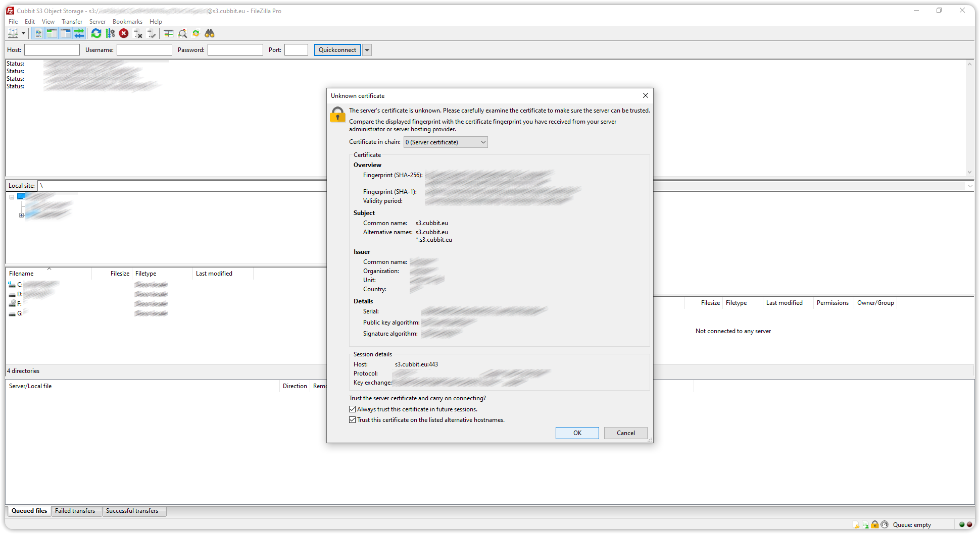The height and width of the screenshot is (534, 980).
Task: Expand the lower local tree node
Action: [x=21, y=215]
